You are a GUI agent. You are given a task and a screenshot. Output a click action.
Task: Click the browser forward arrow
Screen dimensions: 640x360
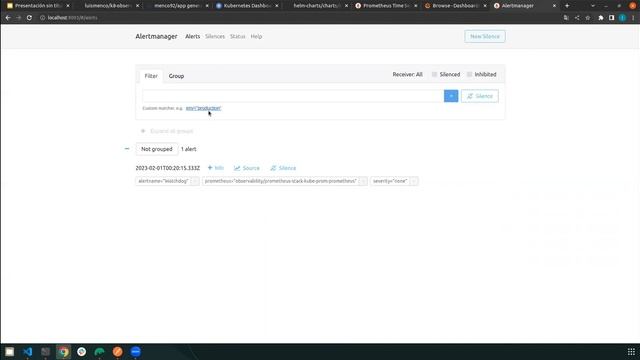tap(18, 18)
